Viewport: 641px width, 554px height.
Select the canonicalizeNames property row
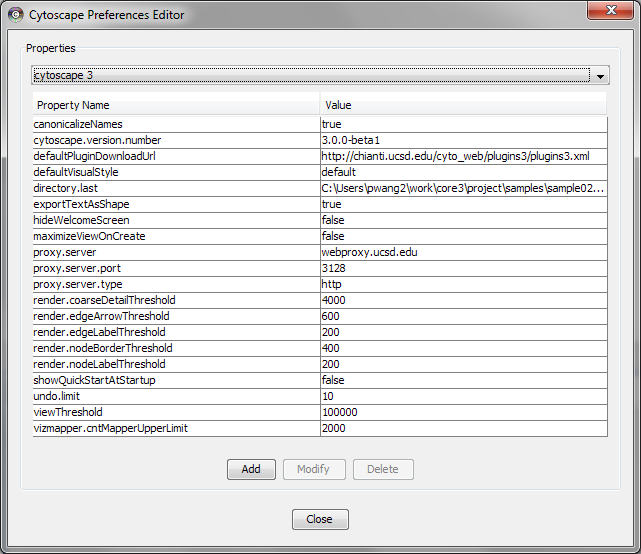pos(176,124)
